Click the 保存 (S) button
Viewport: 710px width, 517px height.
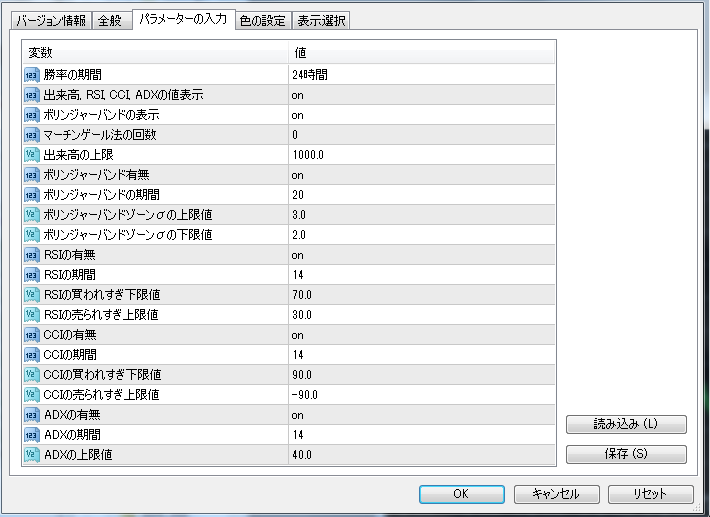[x=626, y=454]
